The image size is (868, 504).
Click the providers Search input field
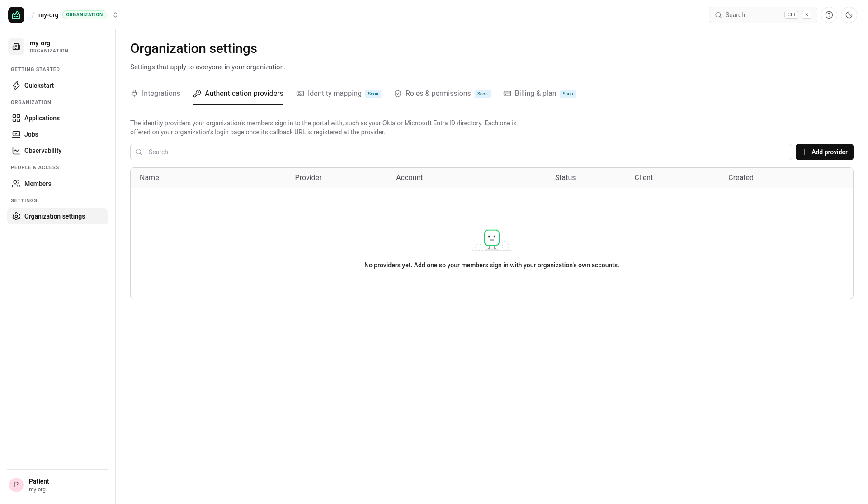pyautogui.click(x=461, y=152)
